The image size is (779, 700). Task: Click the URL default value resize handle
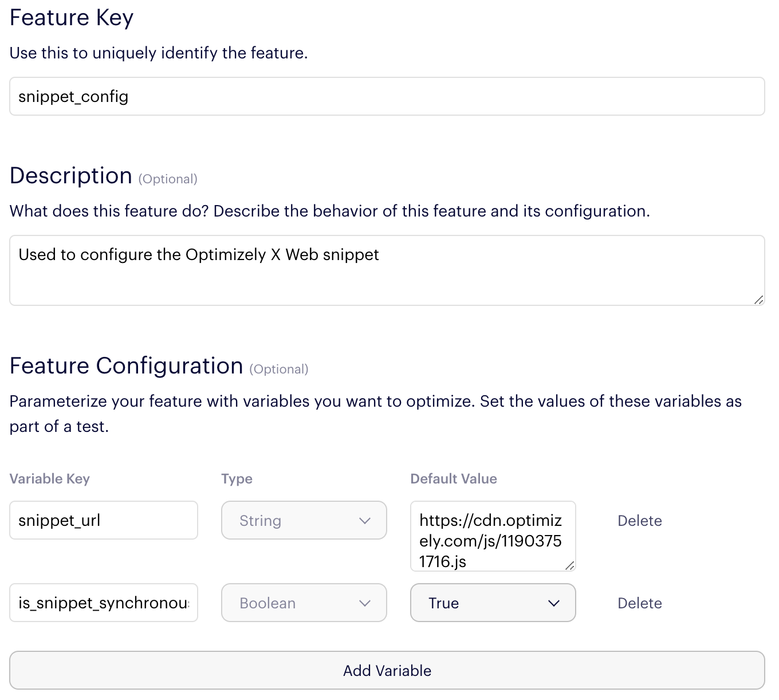(x=569, y=565)
